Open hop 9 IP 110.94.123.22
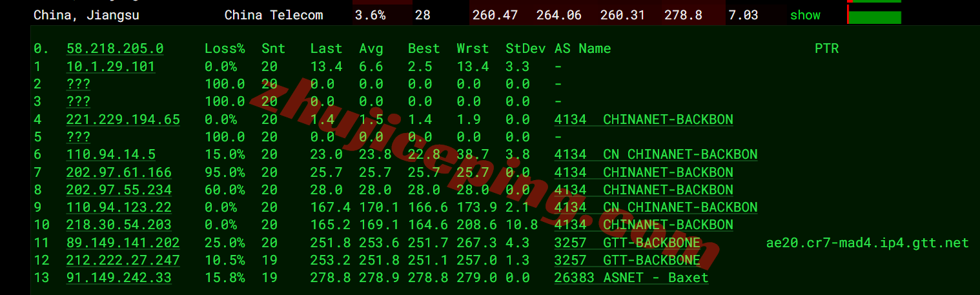980x295 pixels. tap(119, 207)
